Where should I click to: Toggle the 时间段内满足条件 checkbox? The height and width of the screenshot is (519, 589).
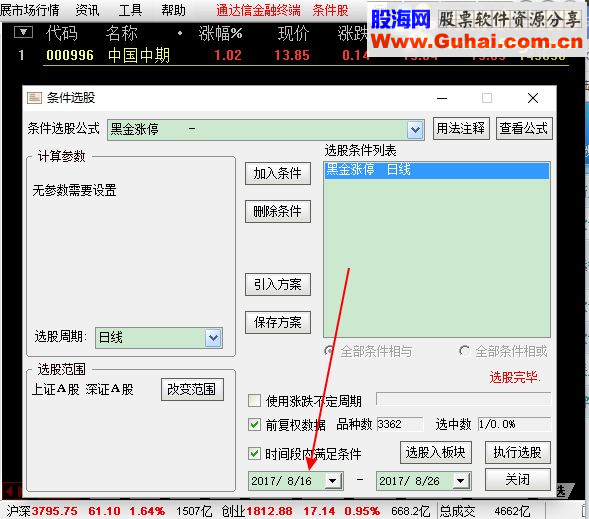click(x=254, y=453)
